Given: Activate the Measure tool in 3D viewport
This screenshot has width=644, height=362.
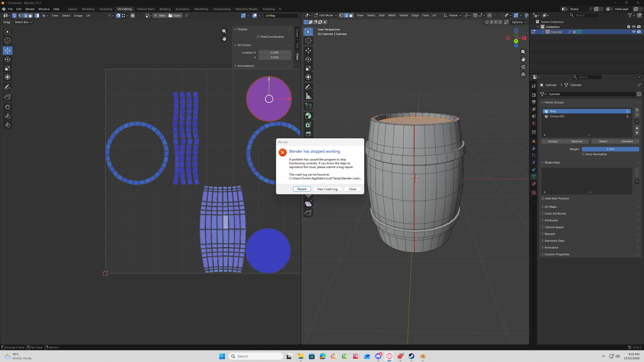Looking at the screenshot, I should pyautogui.click(x=308, y=96).
